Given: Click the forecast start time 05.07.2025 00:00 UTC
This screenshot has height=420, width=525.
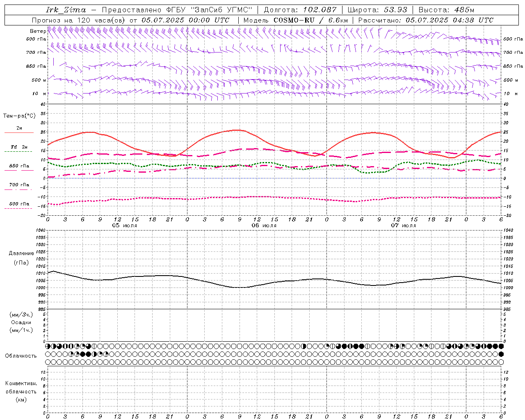Looking at the screenshot, I should click(x=185, y=20).
